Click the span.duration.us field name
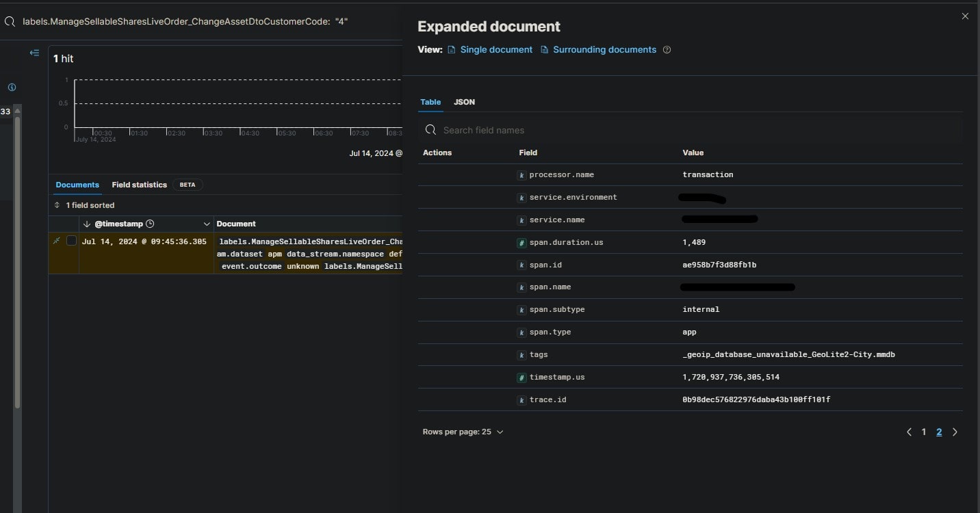The height and width of the screenshot is (513, 980). (x=566, y=242)
